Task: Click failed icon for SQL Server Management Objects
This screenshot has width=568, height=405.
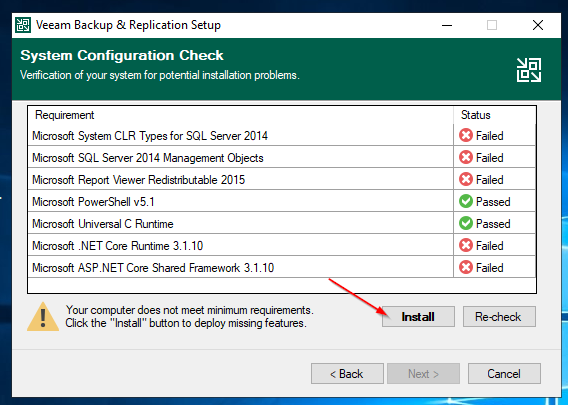Action: click(465, 158)
